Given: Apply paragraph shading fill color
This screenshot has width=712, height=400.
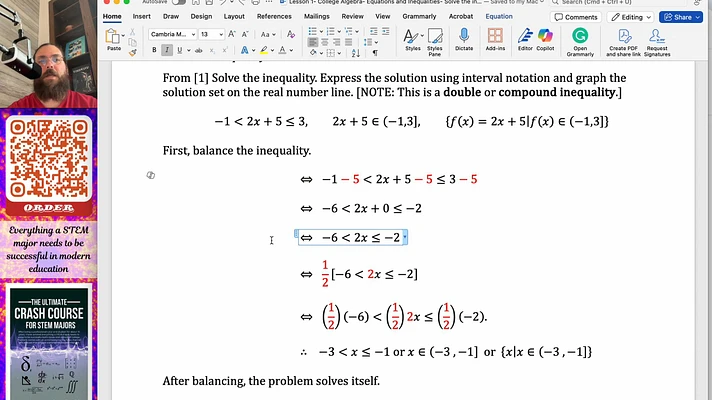Looking at the screenshot, I should tap(313, 53).
